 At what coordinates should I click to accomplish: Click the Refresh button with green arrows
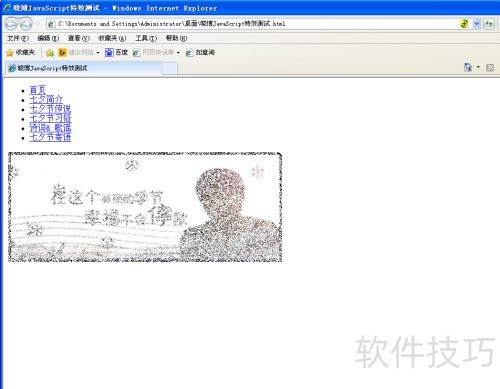point(489,24)
